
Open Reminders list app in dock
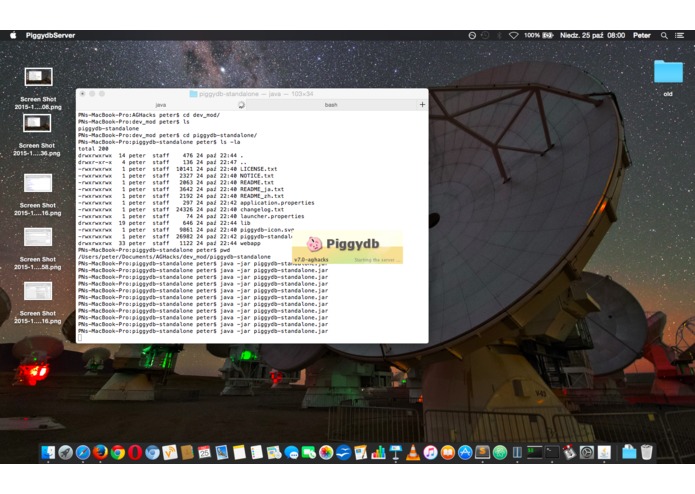point(257,453)
